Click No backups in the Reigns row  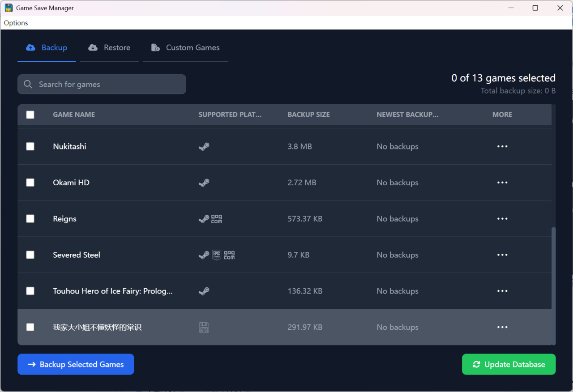(398, 219)
